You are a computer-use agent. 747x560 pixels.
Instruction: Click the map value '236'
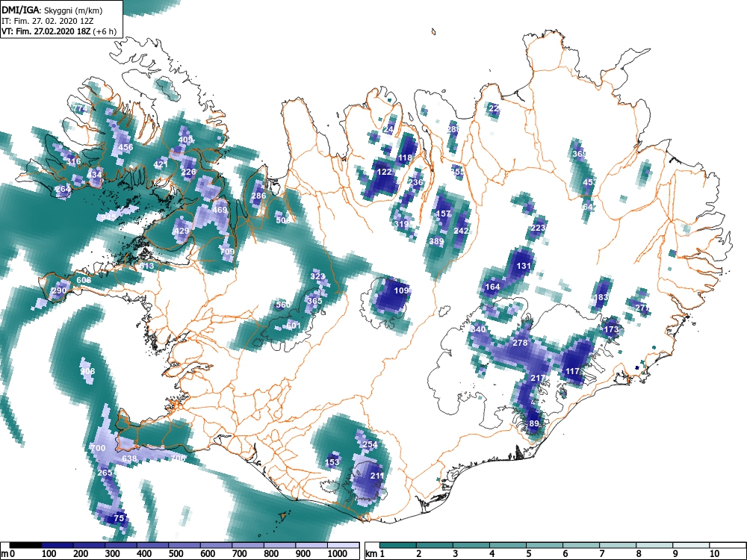(416, 182)
